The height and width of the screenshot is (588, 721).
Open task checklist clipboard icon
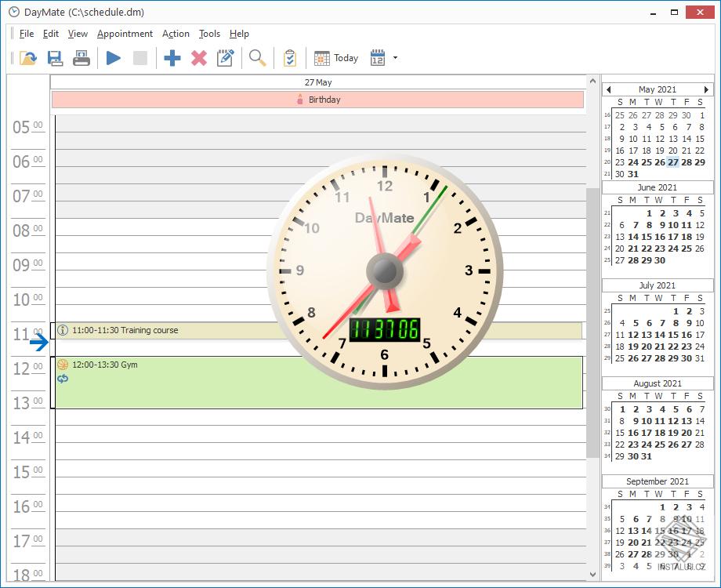pyautogui.click(x=290, y=59)
